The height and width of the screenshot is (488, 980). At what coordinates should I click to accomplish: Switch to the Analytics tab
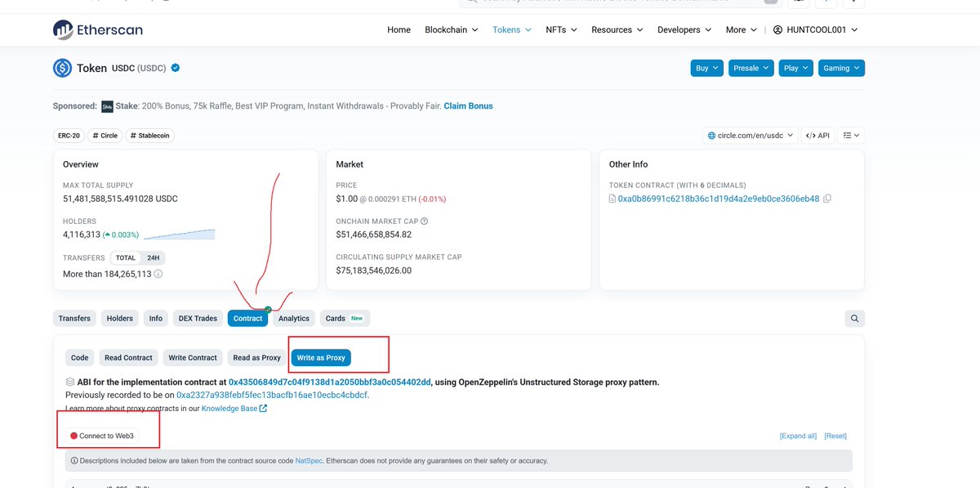point(294,318)
